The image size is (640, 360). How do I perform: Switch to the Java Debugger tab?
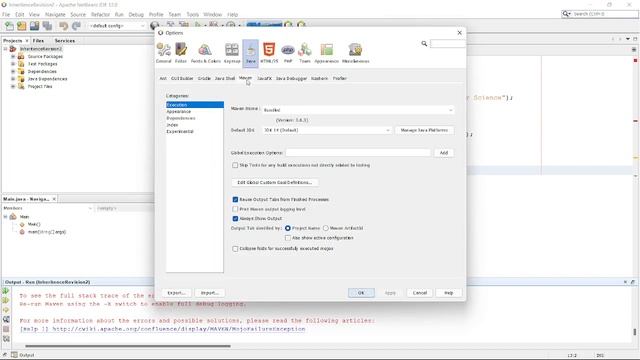click(x=291, y=78)
